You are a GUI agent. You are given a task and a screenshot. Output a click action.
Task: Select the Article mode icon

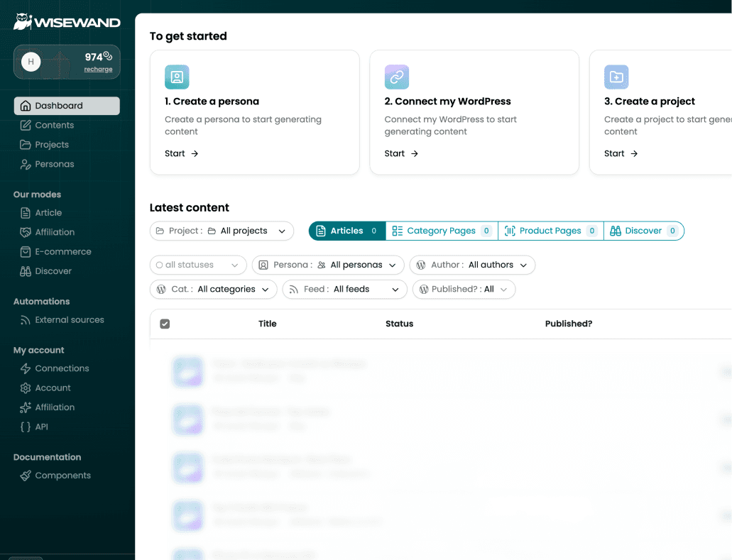tap(26, 212)
